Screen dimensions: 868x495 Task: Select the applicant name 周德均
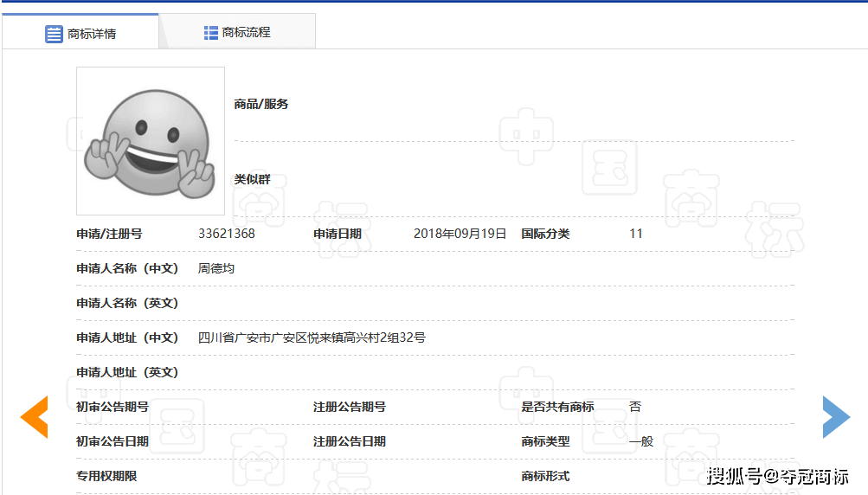pyautogui.click(x=216, y=268)
